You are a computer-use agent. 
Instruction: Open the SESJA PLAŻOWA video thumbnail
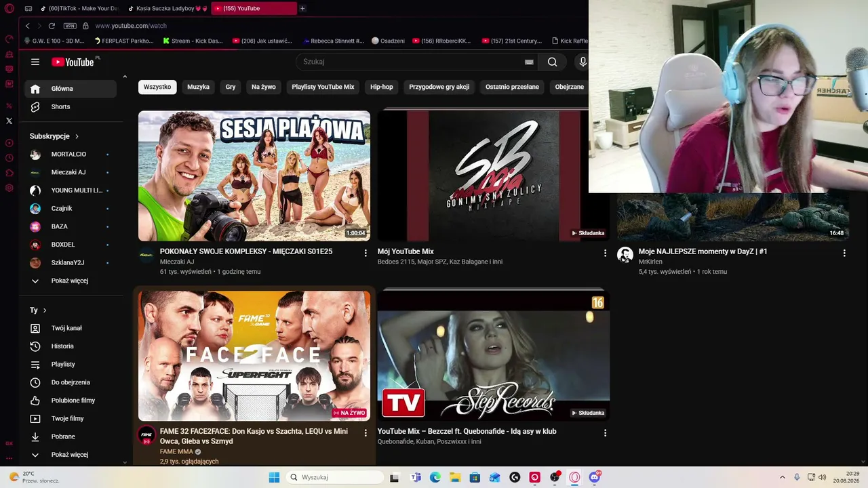coord(254,176)
